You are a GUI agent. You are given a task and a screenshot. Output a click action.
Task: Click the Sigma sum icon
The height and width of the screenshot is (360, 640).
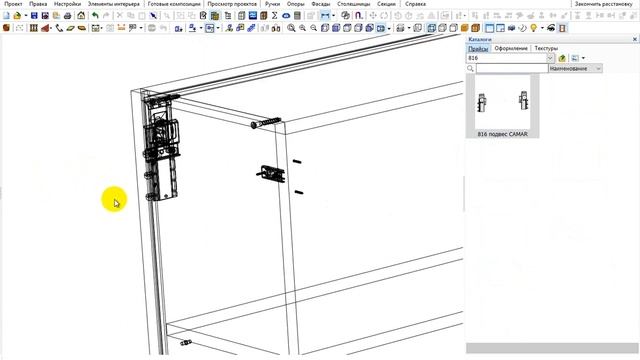275,16
